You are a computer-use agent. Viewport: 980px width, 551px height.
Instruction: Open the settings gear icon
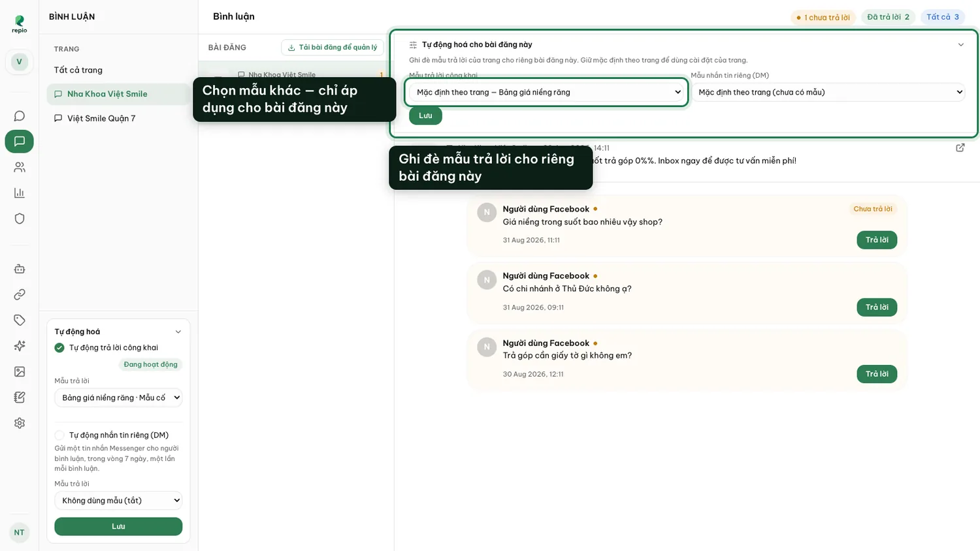tap(20, 423)
